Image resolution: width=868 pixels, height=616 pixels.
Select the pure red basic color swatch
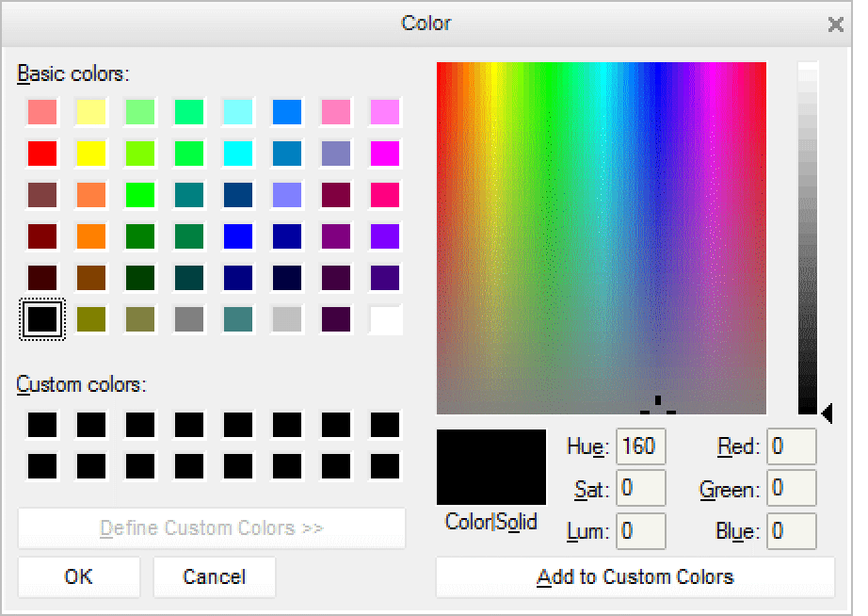(42, 154)
